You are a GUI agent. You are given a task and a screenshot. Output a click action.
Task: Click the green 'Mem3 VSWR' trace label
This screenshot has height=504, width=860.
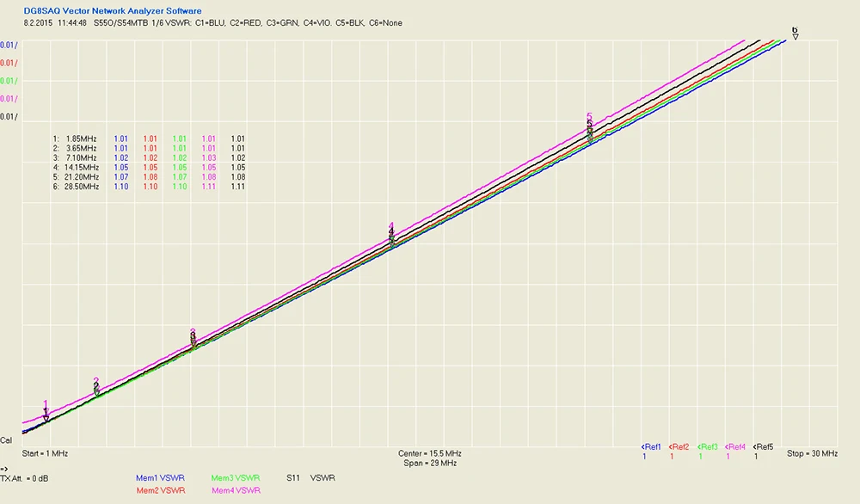pos(236,478)
